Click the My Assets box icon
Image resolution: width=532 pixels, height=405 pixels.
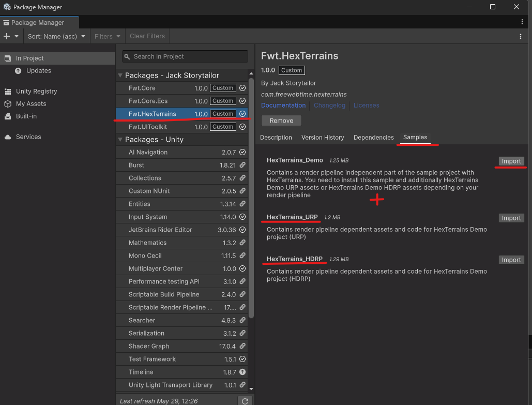pos(8,104)
